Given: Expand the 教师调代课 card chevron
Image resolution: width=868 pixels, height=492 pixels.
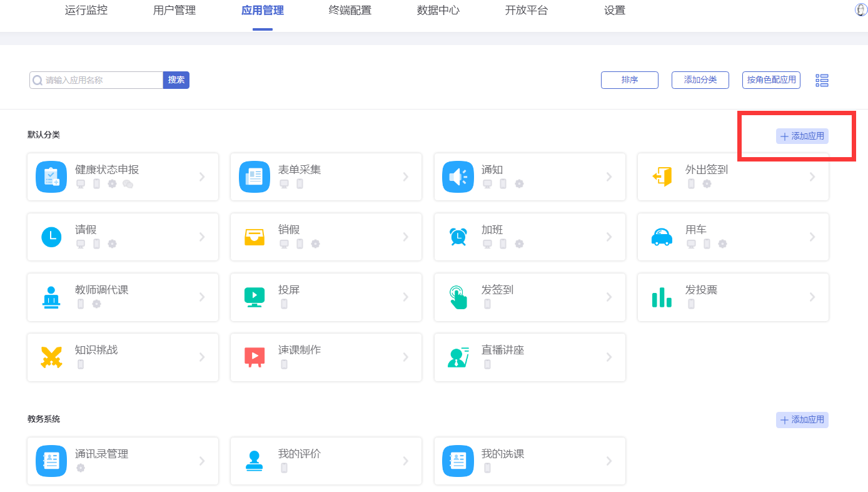Looking at the screenshot, I should [x=202, y=297].
